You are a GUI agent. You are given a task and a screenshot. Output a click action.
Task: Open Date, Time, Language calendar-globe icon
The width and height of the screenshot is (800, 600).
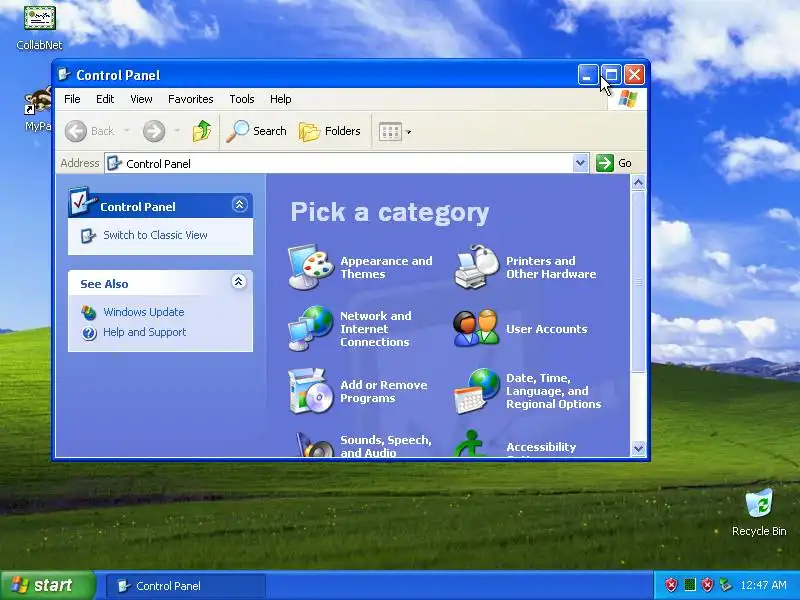pyautogui.click(x=477, y=391)
